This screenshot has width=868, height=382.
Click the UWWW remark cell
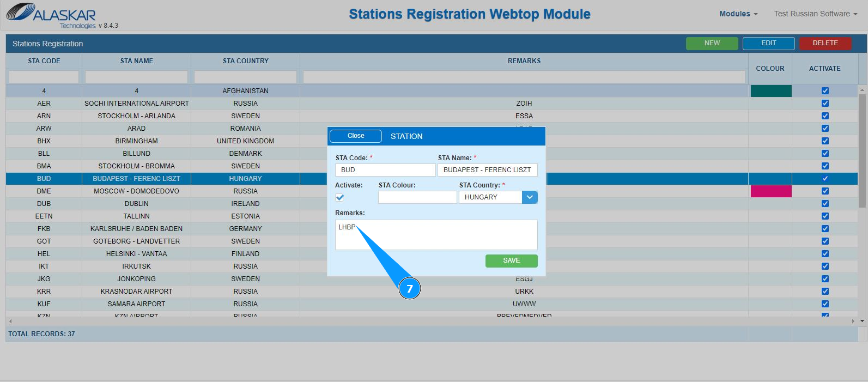click(524, 304)
